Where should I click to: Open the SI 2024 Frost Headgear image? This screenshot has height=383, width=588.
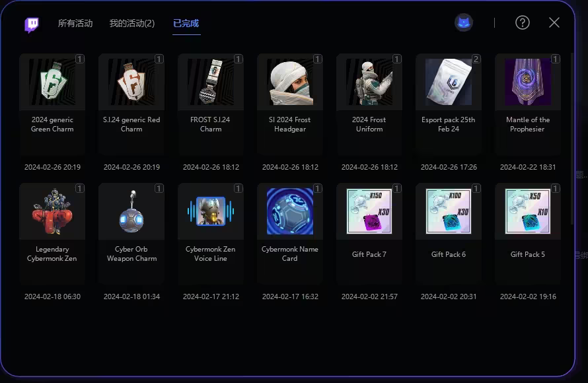coord(290,82)
